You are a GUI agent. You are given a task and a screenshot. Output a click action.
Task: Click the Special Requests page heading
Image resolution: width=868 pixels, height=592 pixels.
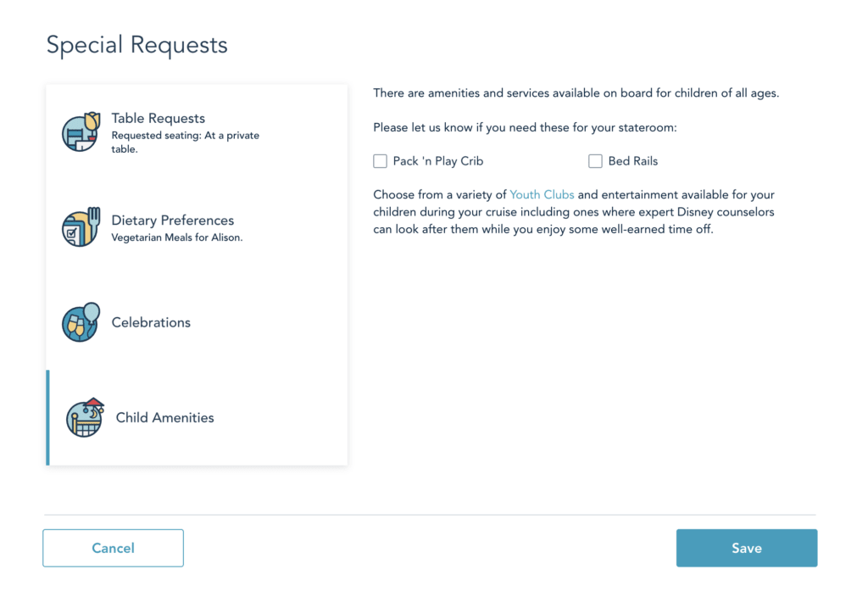[x=137, y=45]
